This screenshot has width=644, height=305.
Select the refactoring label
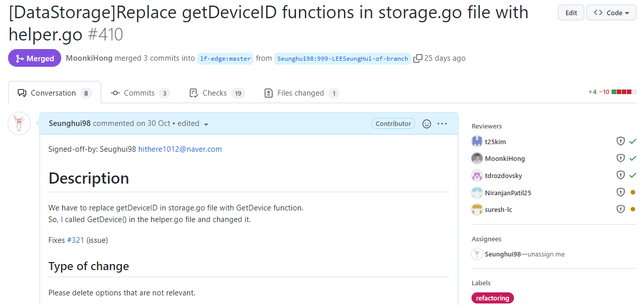[492, 298]
